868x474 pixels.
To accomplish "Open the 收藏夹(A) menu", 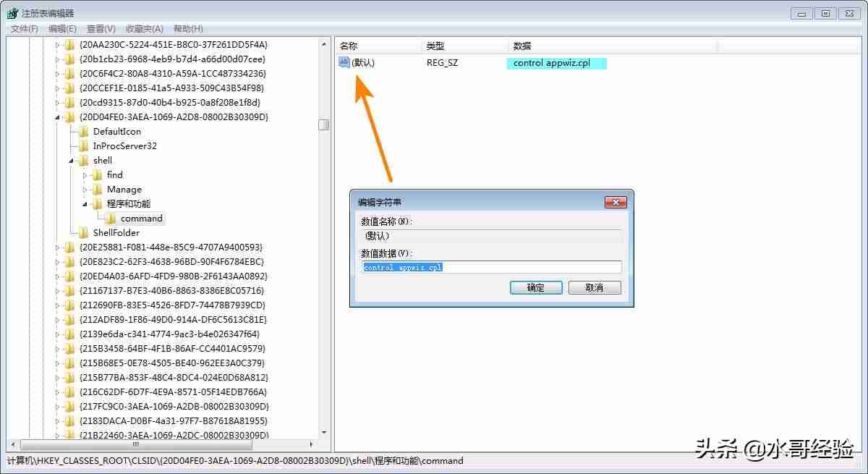I will click(145, 29).
